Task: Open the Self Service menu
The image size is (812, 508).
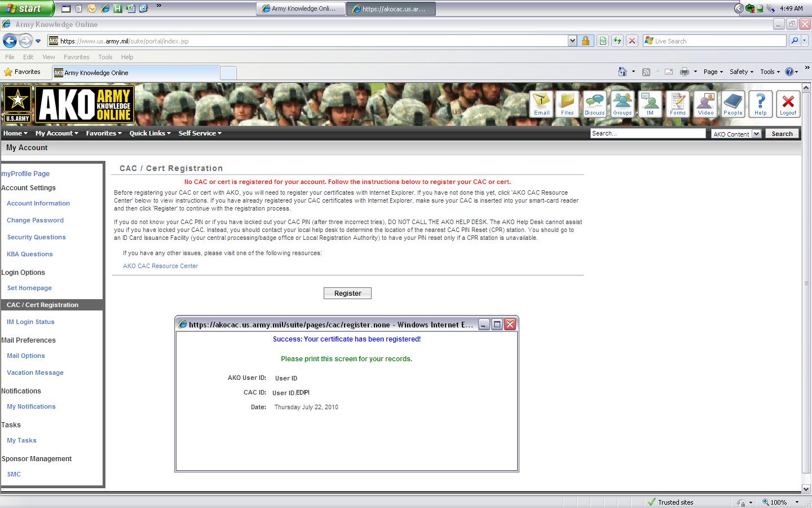Action: pyautogui.click(x=200, y=133)
